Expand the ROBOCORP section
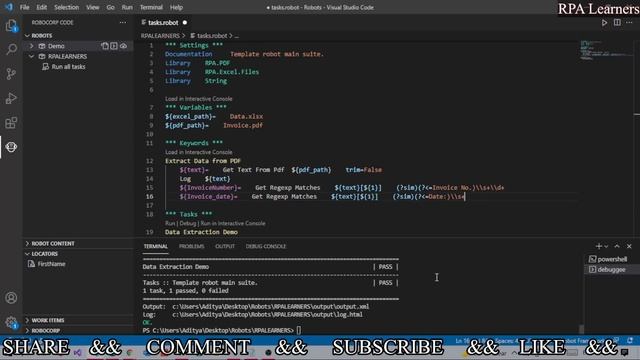The image size is (640, 360). (x=27, y=331)
